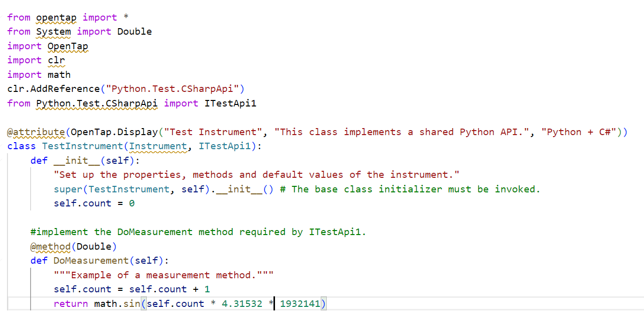The image size is (644, 329).
Task: Click 'DoMeasurement' in the def line
Action: tap(91, 261)
